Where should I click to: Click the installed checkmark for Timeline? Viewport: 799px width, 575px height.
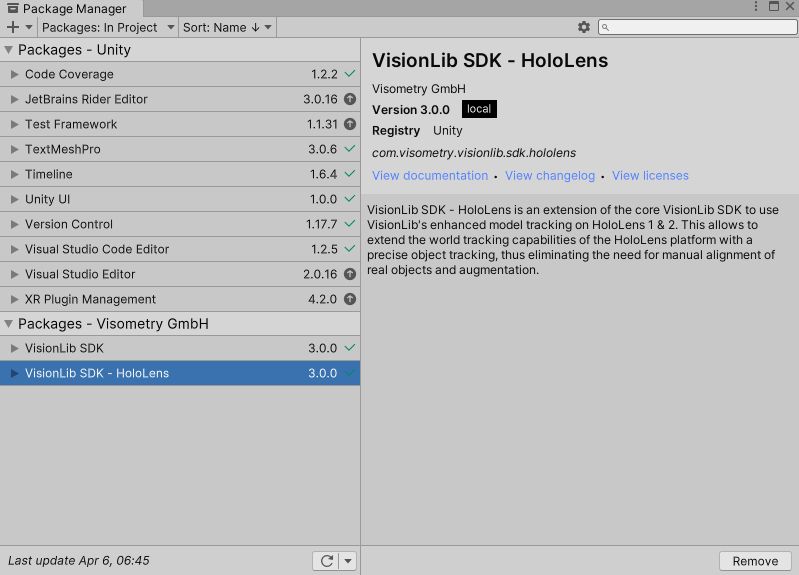point(350,173)
